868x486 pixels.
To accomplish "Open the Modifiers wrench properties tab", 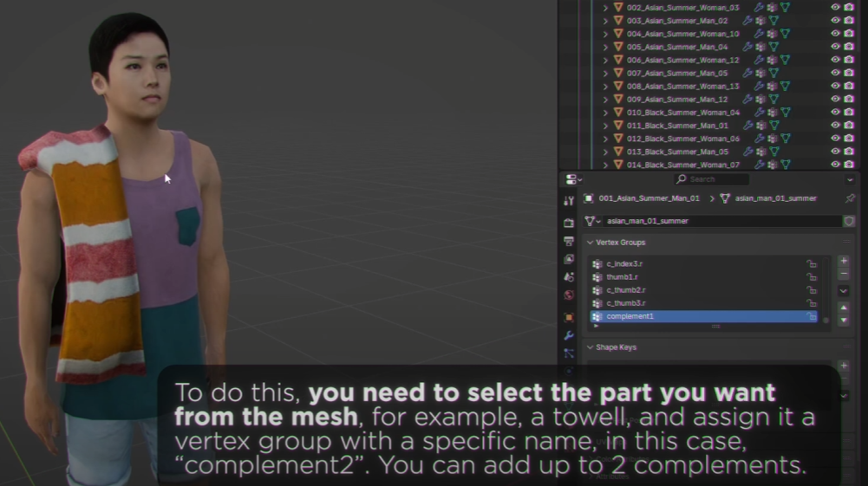I will 569,335.
